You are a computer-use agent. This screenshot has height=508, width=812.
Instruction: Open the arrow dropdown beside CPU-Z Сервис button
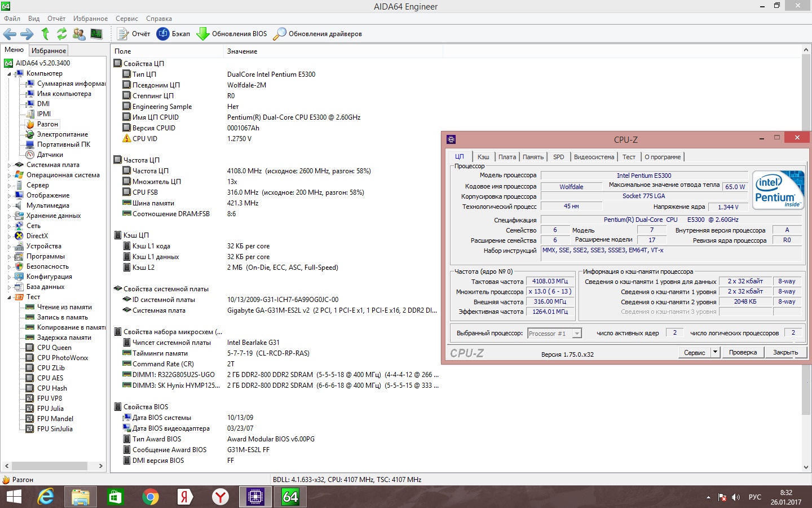715,352
